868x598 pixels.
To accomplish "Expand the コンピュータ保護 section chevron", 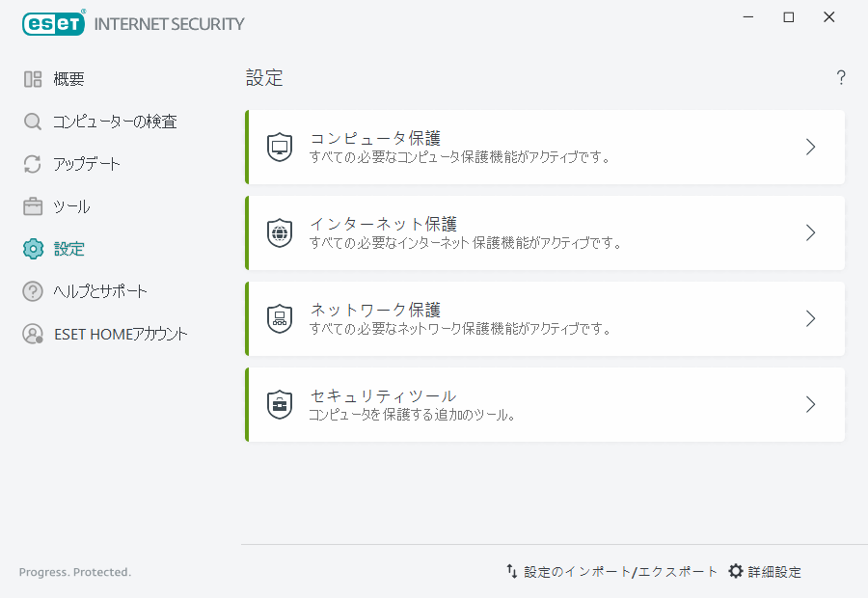I will coord(810,147).
